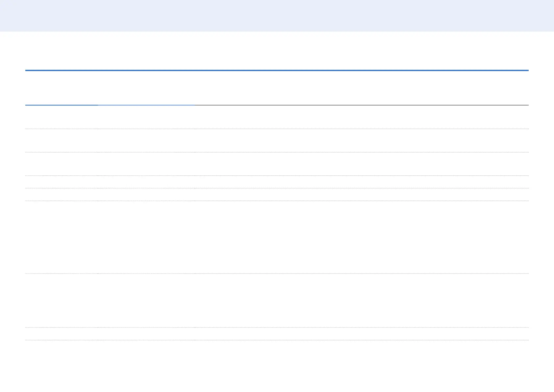Click the tallest empty table row

pos(277,237)
